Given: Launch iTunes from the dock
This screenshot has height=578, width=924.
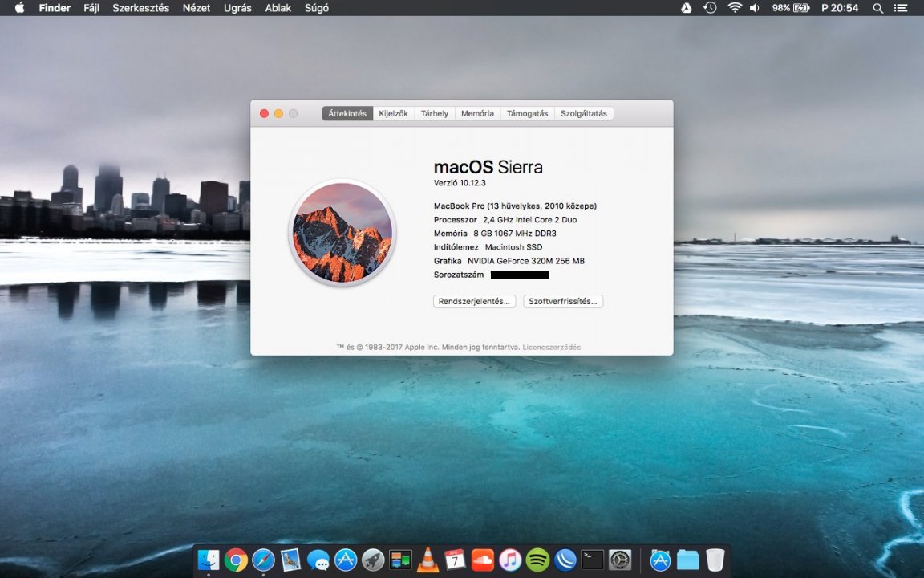Looking at the screenshot, I should tap(510, 560).
